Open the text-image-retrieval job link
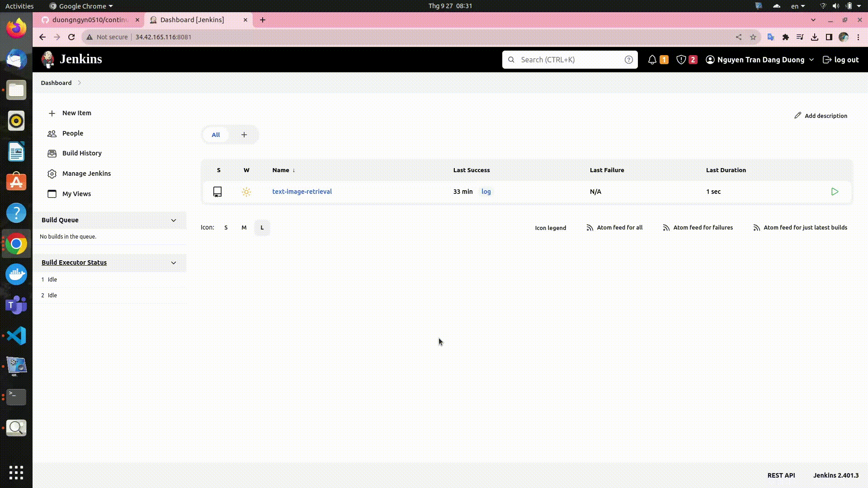 [302, 192]
